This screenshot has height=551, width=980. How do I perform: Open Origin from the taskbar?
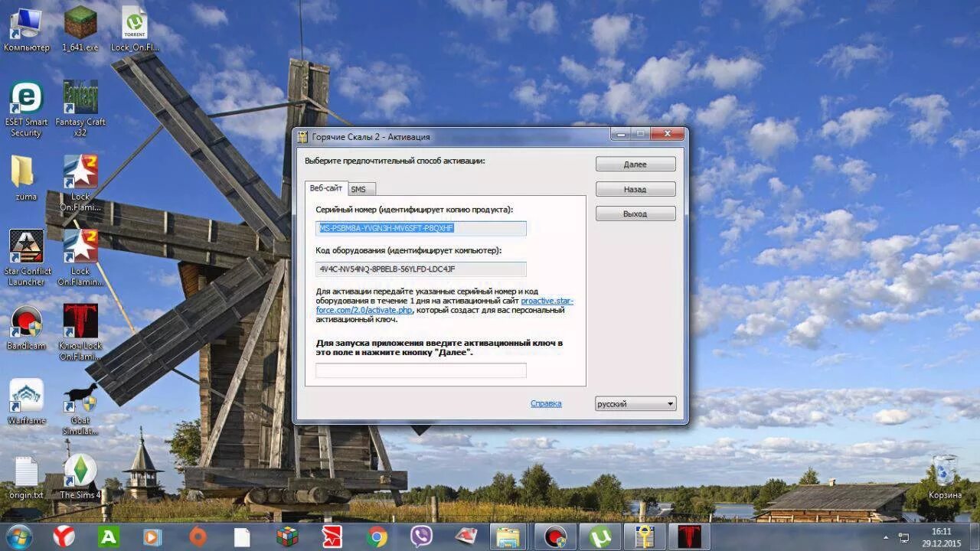click(198, 536)
